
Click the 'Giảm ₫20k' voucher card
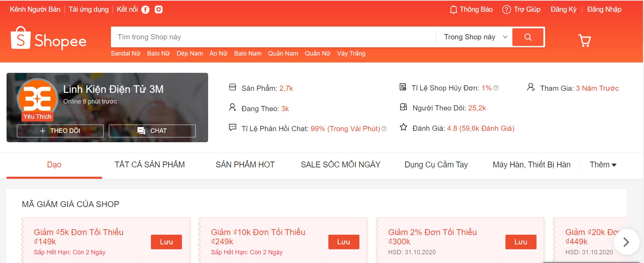coord(590,240)
